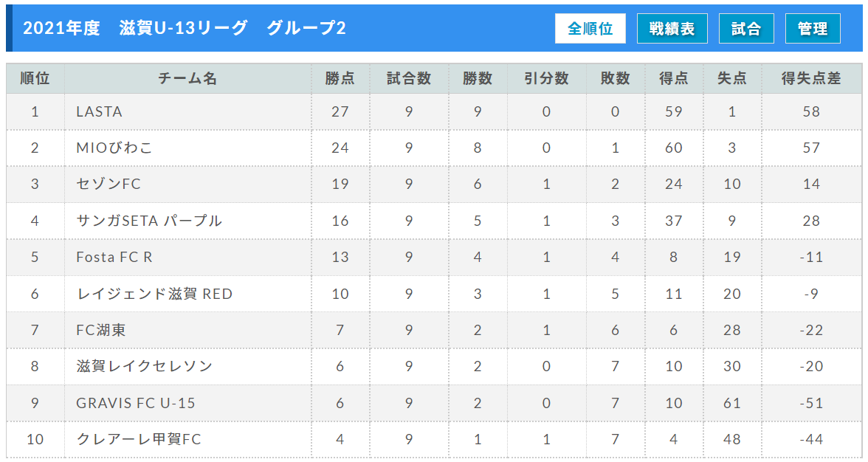Click the GRAVIS FC U-15 team name
Screen dimensions: 868x462
coord(136,403)
